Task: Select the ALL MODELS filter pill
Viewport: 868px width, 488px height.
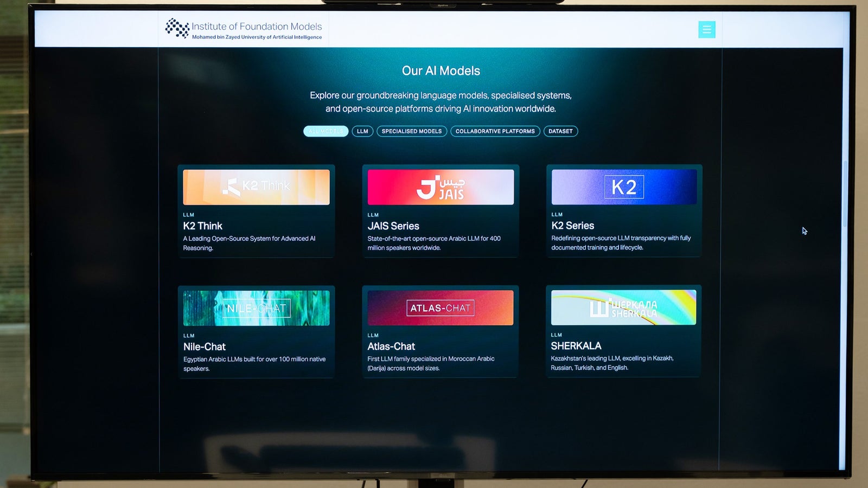Action: pos(325,131)
